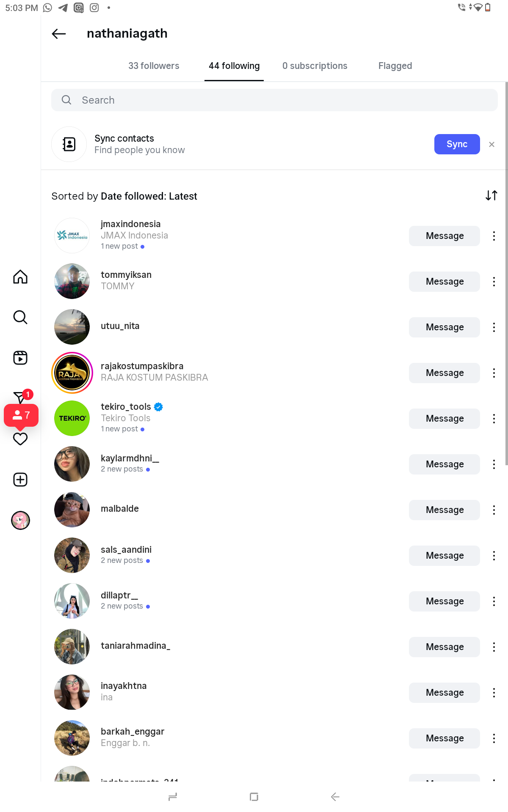Tap the sync contacts address book icon
This screenshot has width=508, height=812.
69,144
